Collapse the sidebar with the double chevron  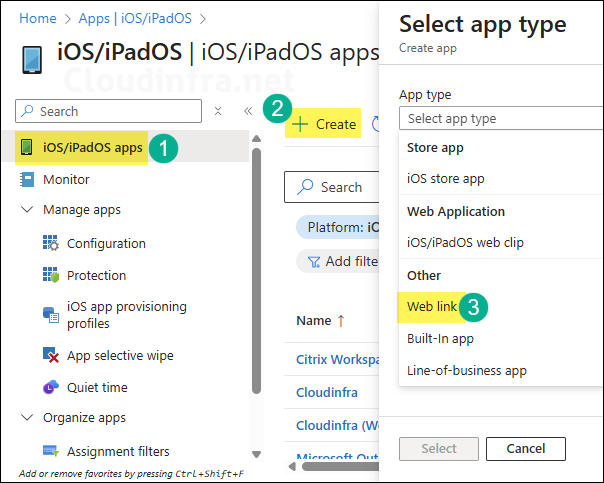click(248, 111)
